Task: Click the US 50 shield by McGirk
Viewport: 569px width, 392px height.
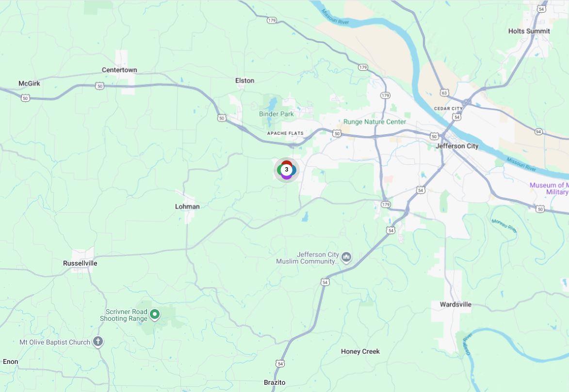Action: (25, 98)
